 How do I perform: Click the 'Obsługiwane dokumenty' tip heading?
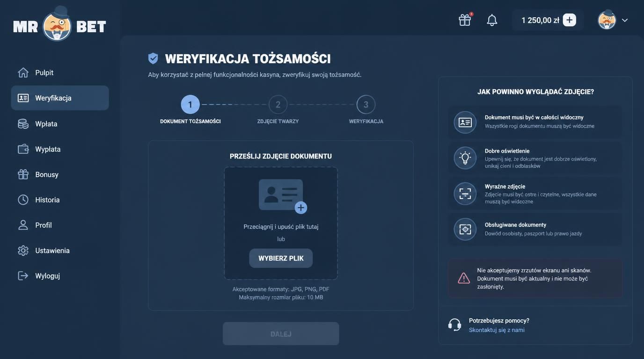(516, 225)
